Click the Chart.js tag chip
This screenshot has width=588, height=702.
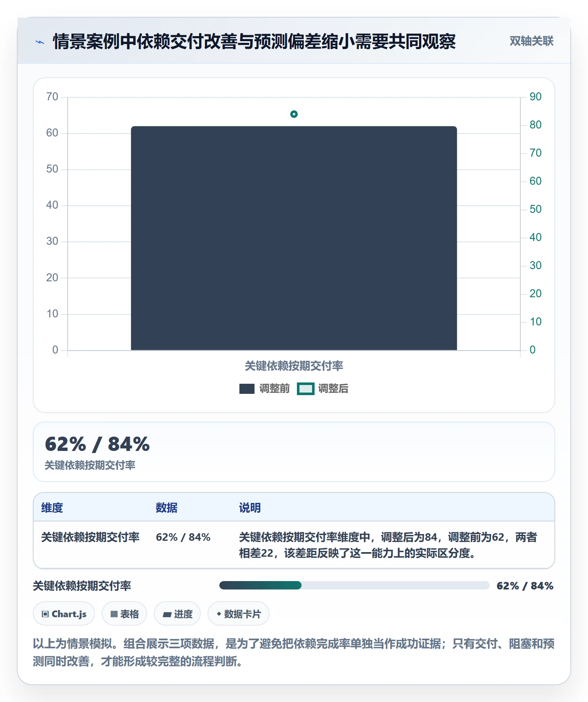64,614
